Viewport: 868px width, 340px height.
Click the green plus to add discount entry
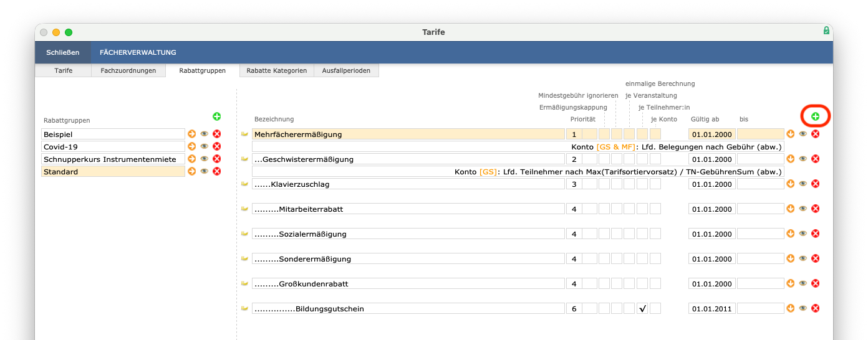816,116
